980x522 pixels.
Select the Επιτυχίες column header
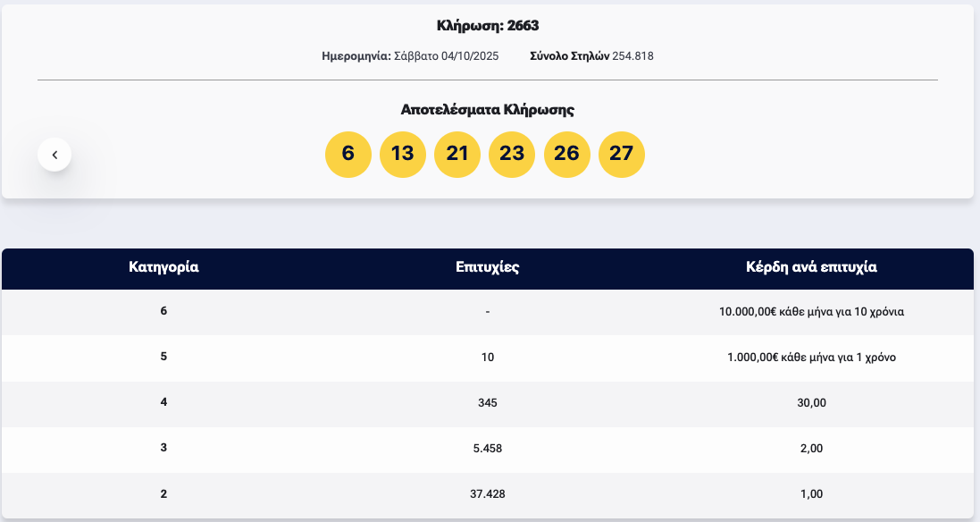488,267
